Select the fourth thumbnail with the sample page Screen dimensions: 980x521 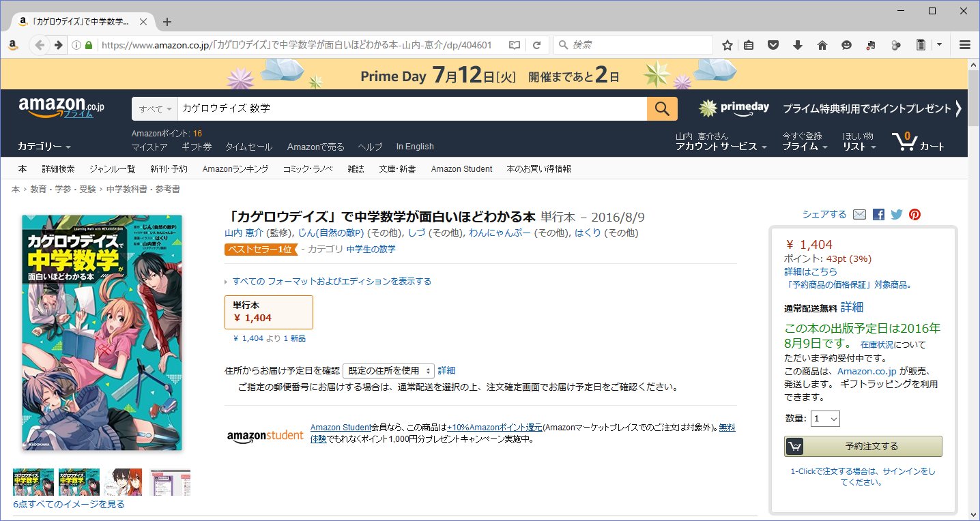170,481
